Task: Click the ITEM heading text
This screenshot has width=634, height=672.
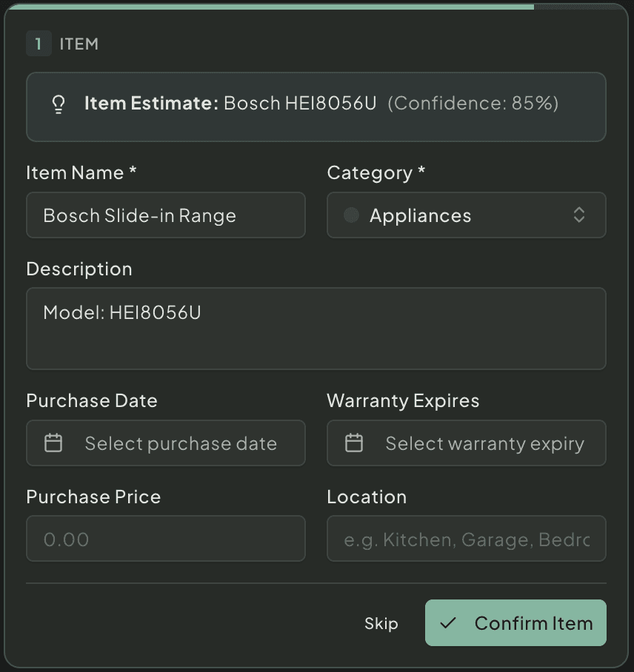Action: click(x=79, y=44)
